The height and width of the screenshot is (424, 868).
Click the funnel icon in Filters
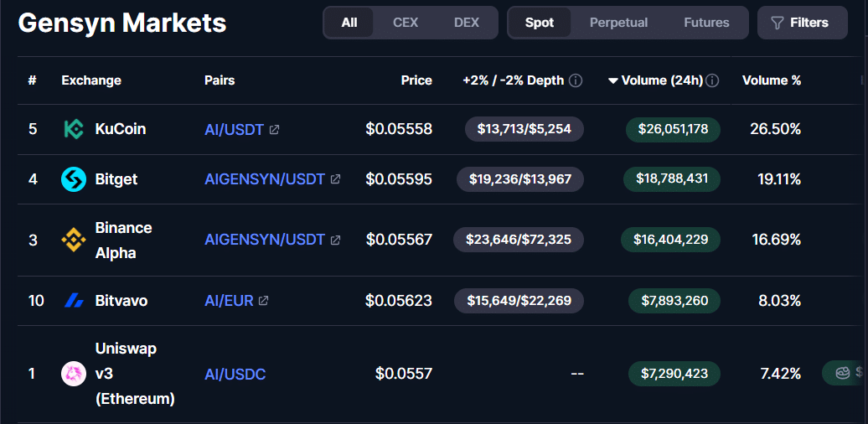click(778, 23)
